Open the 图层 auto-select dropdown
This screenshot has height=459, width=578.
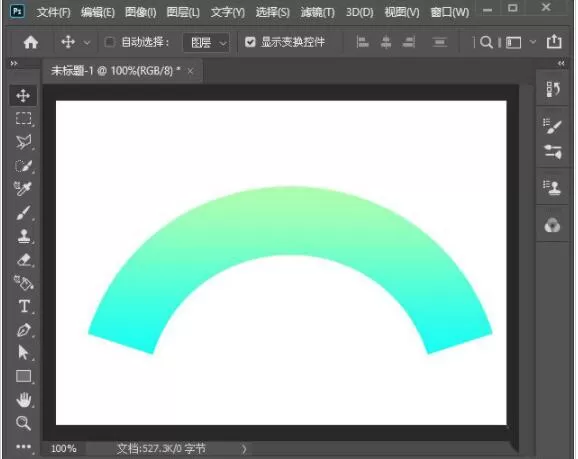206,43
